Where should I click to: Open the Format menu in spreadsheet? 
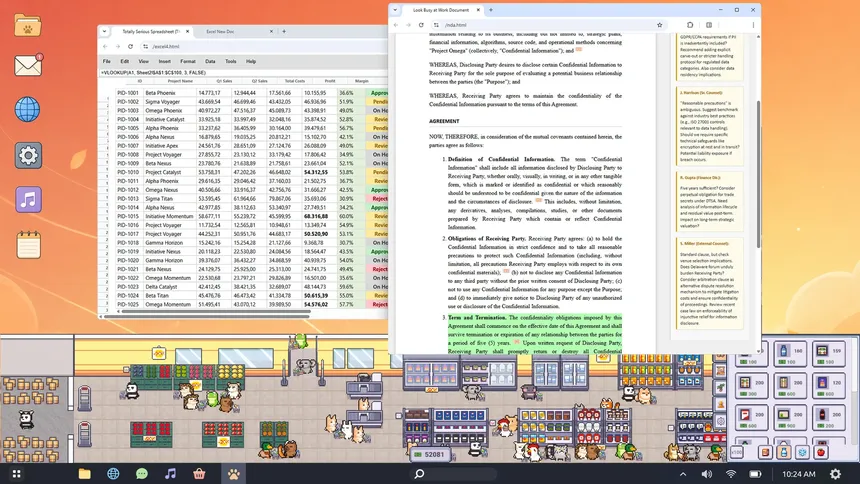[x=187, y=61]
